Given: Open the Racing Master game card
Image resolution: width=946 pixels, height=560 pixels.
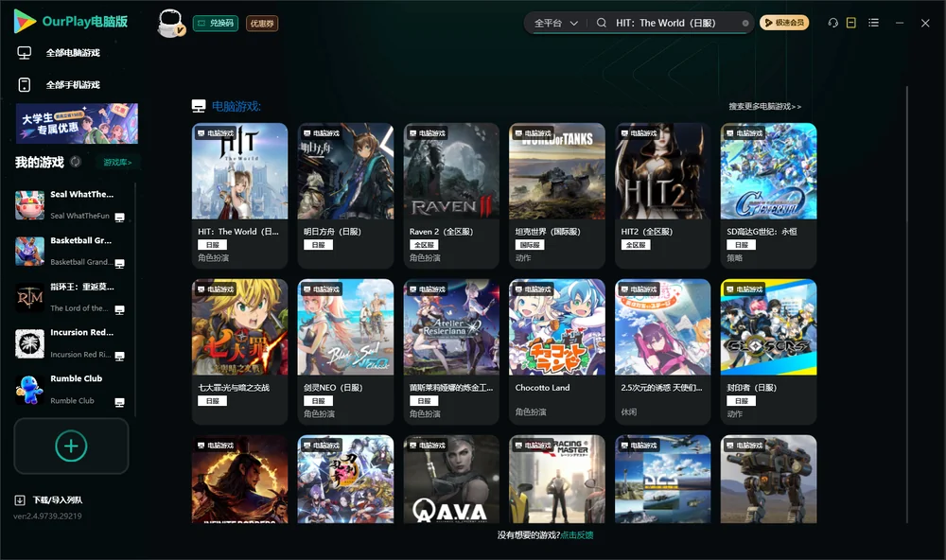Looking at the screenshot, I should coord(557,480).
